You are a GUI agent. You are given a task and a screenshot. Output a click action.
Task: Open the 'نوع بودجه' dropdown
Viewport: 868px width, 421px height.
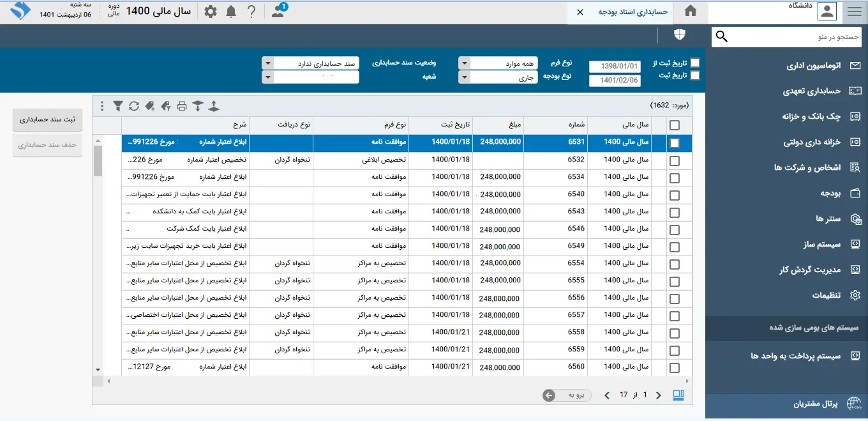465,77
